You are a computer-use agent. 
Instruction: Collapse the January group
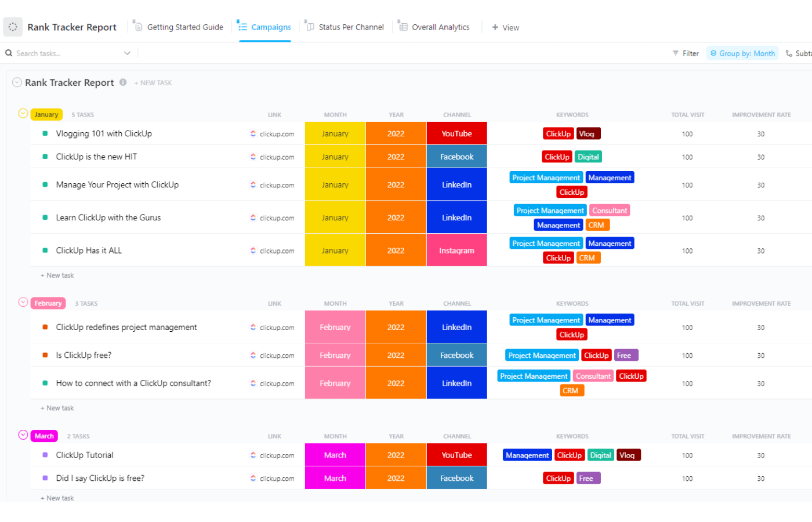23,114
